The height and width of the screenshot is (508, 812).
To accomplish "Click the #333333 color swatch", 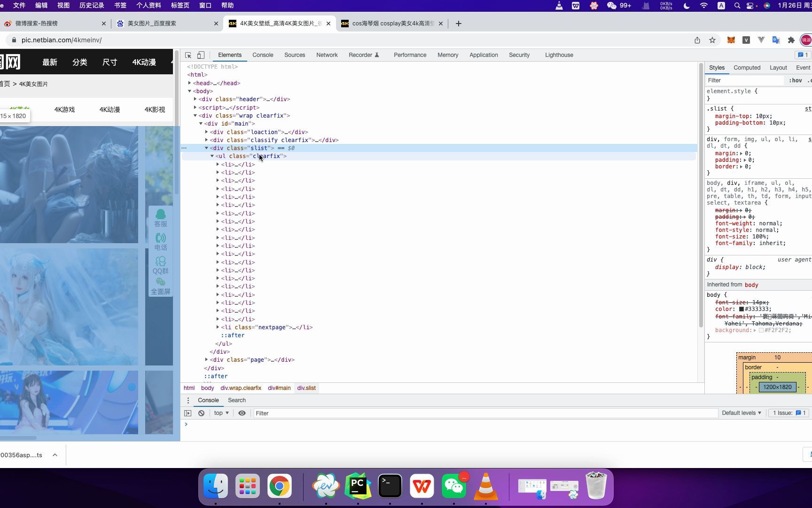I will click(742, 310).
